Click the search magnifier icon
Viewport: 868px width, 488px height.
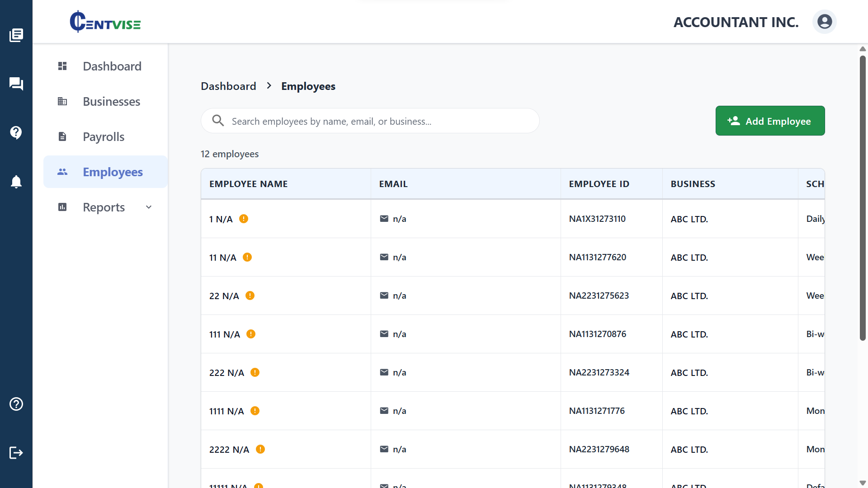coord(218,120)
